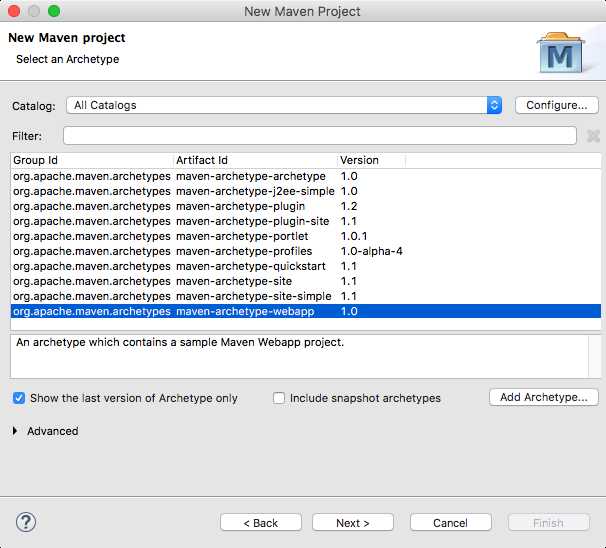Image resolution: width=606 pixels, height=548 pixels.
Task: Click the disabled Finish button
Action: click(549, 522)
